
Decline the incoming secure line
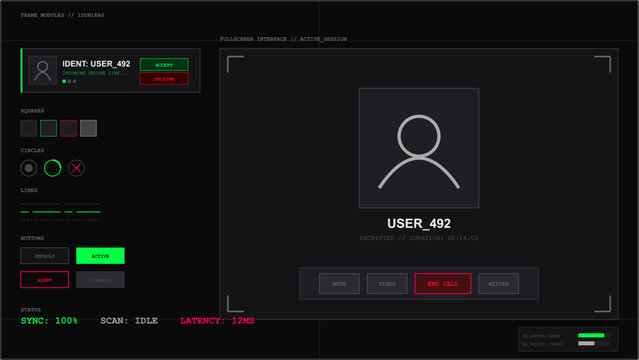[164, 79]
